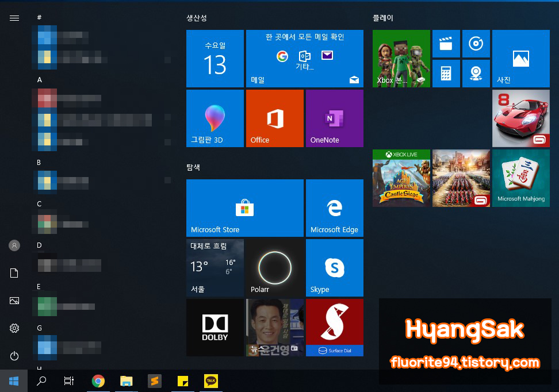
Task: Open the News (뉴스) live tile
Action: [x=275, y=328]
